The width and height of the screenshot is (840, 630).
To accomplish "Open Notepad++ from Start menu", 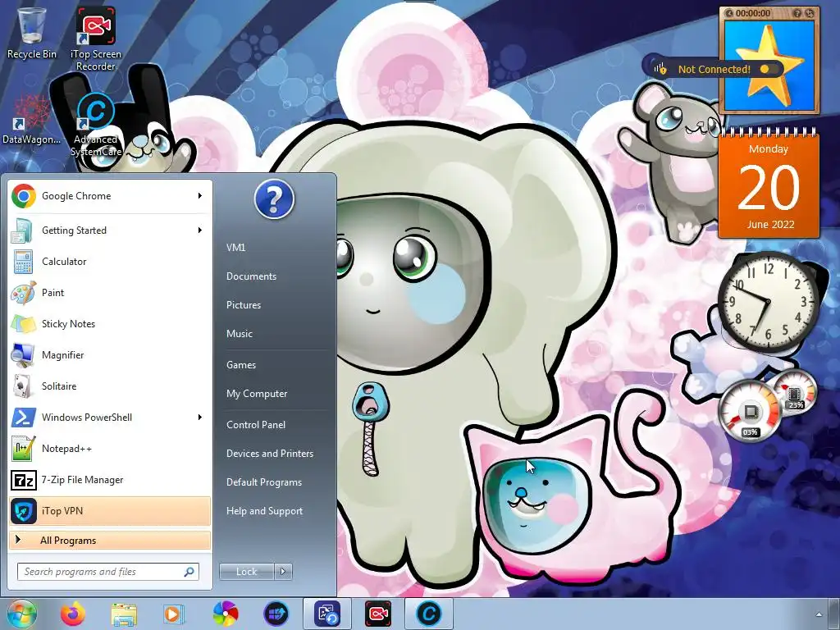I will point(110,449).
